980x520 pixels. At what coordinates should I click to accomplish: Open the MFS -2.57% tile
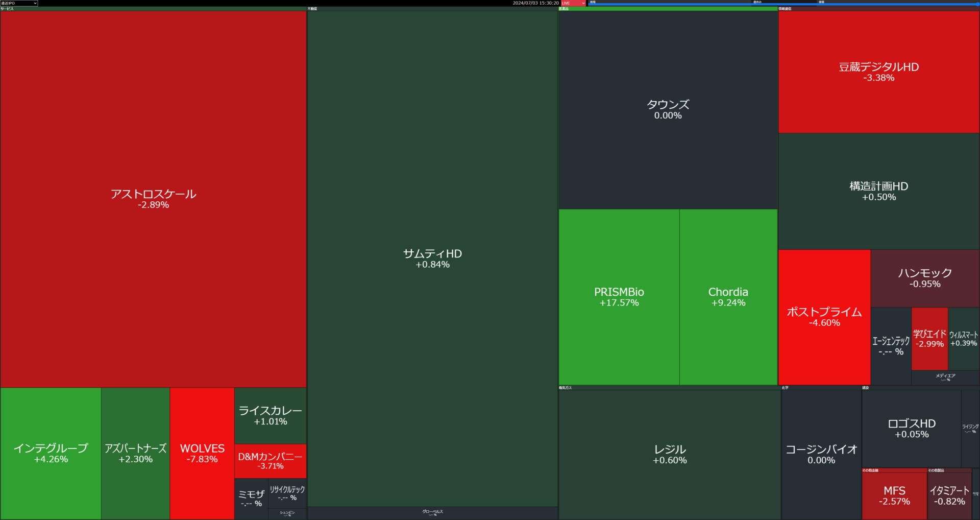click(x=894, y=495)
